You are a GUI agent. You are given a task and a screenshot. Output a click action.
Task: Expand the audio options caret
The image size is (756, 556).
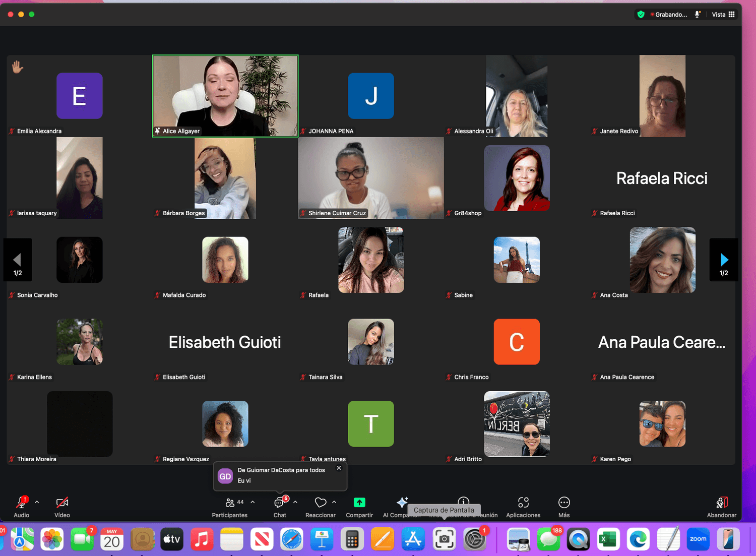[x=37, y=502]
